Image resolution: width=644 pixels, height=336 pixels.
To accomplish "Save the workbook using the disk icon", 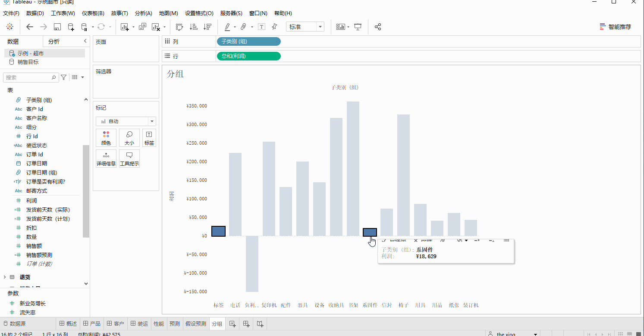I will click(57, 27).
